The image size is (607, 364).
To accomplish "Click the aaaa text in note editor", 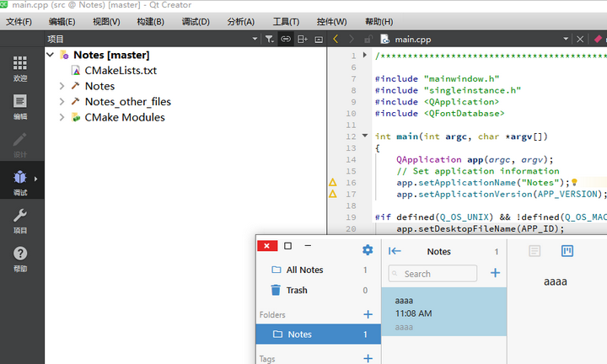I will point(555,281).
